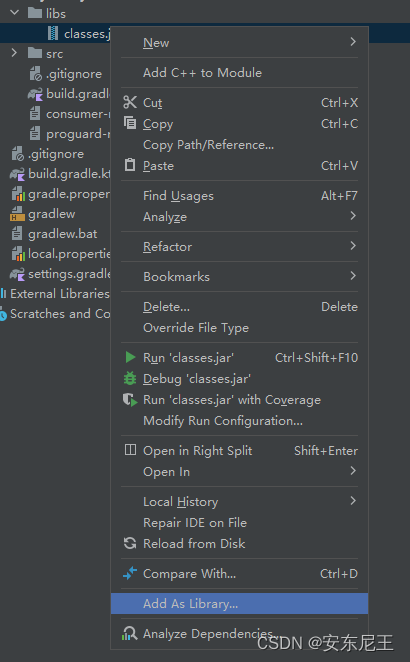Select gradlew file name in tree

coord(52,214)
